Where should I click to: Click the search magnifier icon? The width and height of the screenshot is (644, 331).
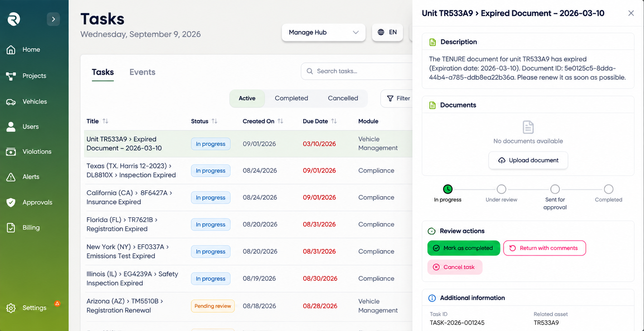click(x=310, y=71)
